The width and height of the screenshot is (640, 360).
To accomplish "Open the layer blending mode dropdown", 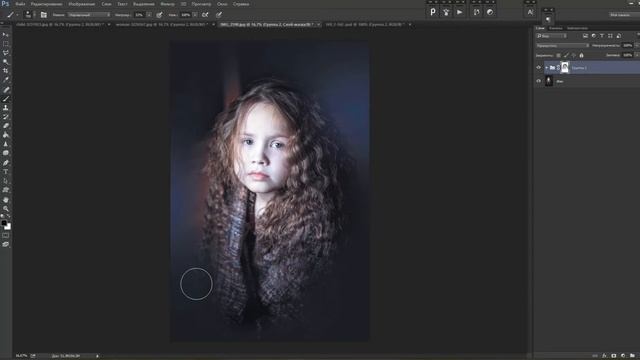I will 562,46.
